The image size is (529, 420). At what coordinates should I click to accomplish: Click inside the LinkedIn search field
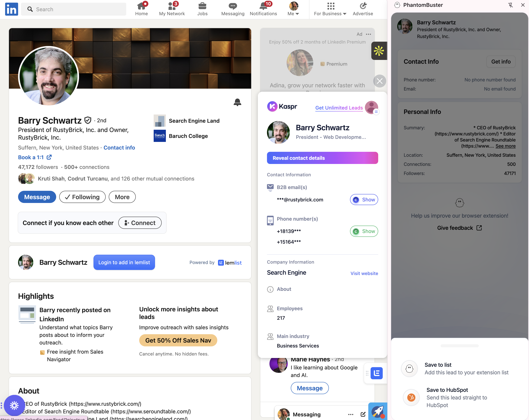click(74, 9)
